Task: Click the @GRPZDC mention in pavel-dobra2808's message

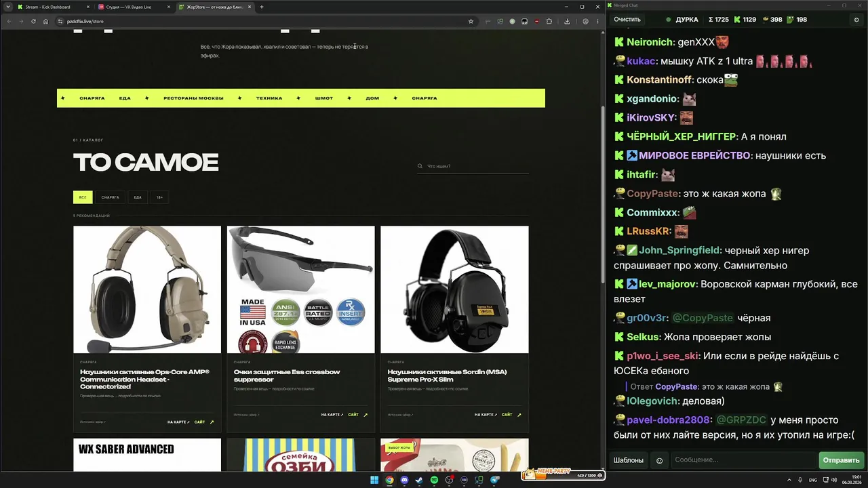Action: click(741, 420)
